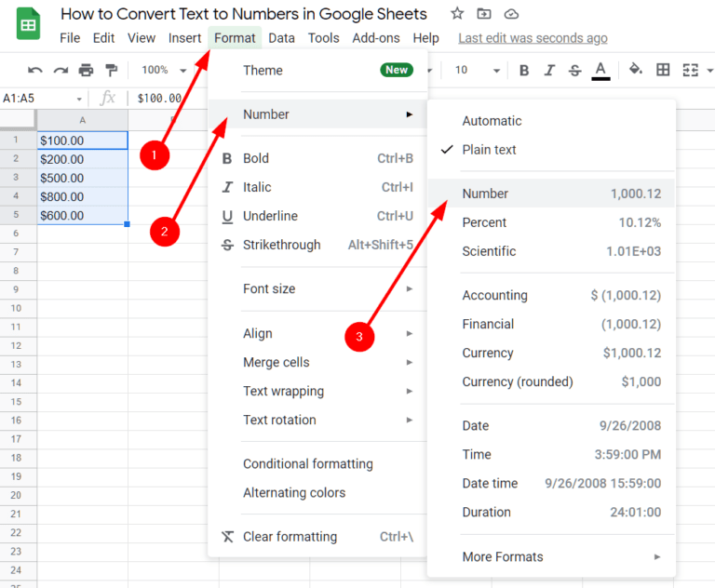
Task: Click the fill color bucket icon
Action: 636,70
